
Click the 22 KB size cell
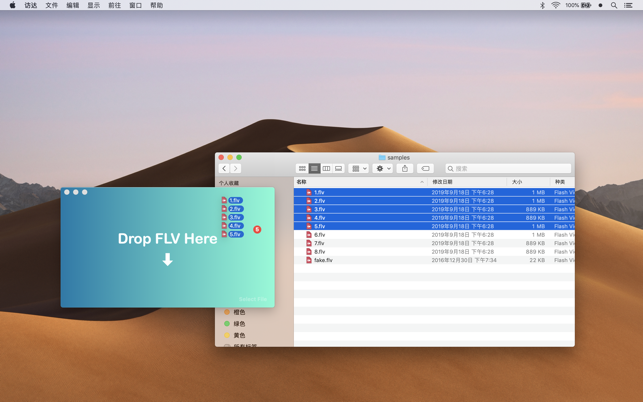(x=537, y=260)
